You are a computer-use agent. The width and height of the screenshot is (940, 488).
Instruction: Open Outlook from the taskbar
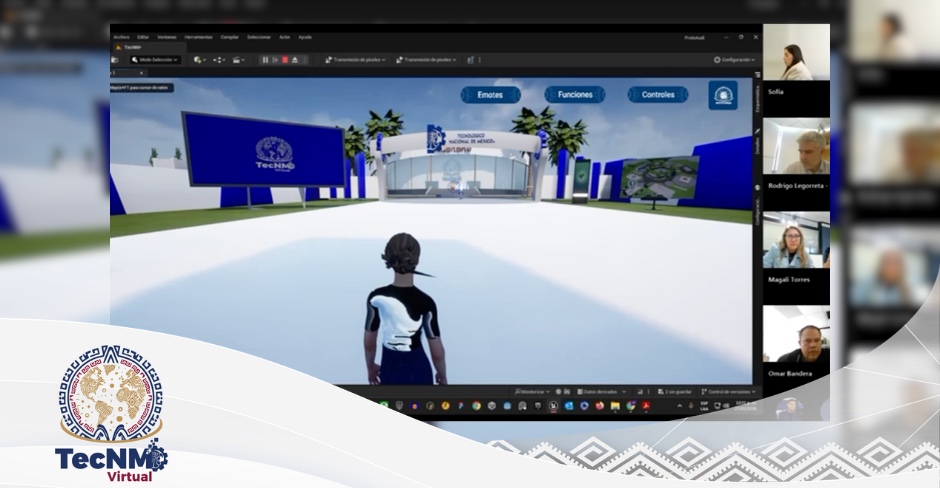[568, 406]
